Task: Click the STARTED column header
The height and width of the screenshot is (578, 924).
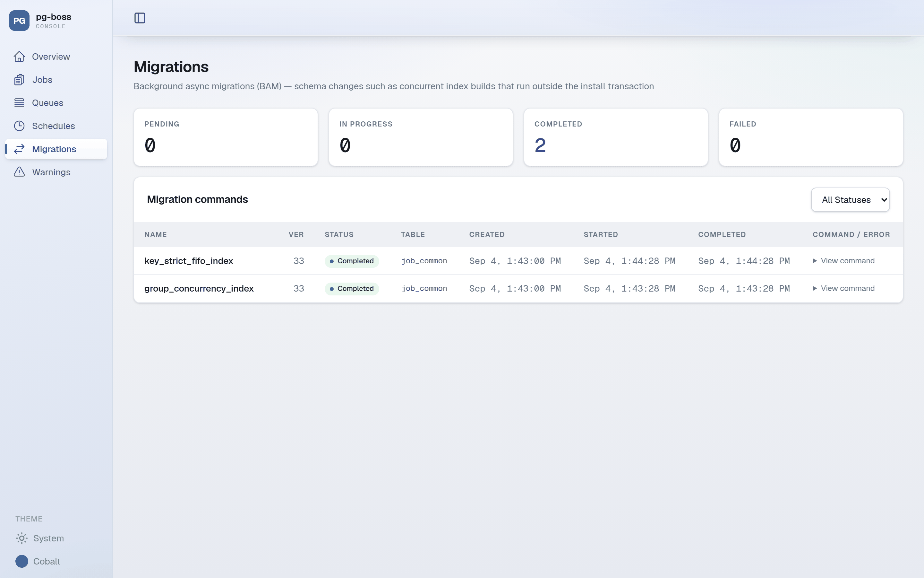Action: click(601, 234)
